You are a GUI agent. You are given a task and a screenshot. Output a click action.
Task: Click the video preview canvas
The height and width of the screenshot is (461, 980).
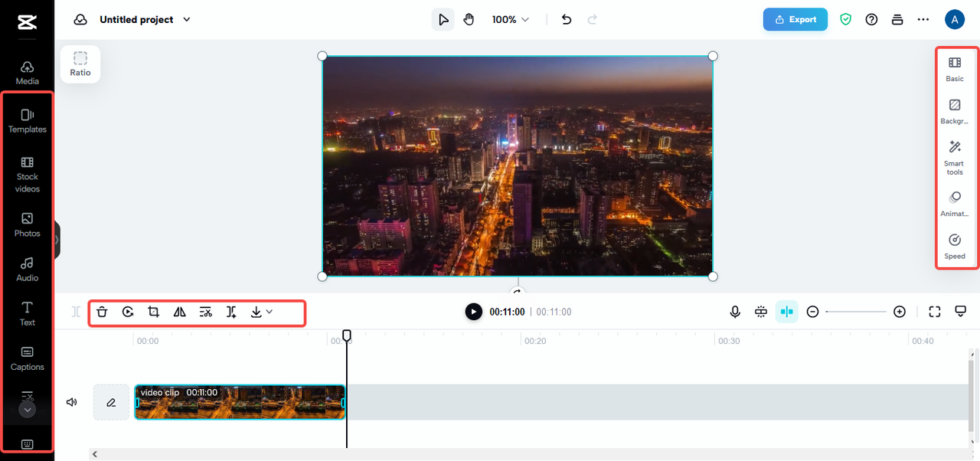click(518, 165)
